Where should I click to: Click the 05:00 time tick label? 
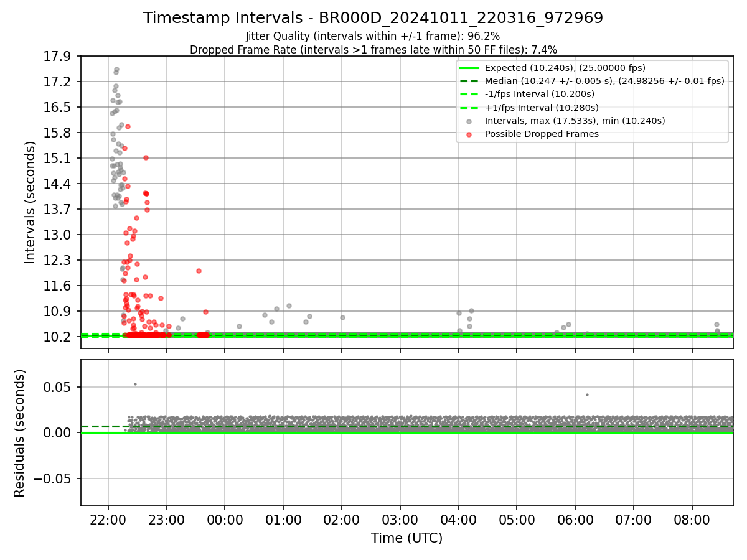[517, 520]
